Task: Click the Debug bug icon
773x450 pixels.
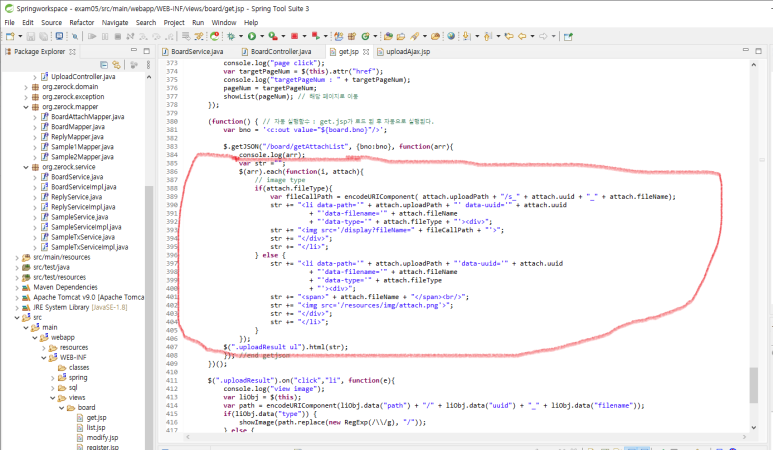Action: tap(231, 36)
